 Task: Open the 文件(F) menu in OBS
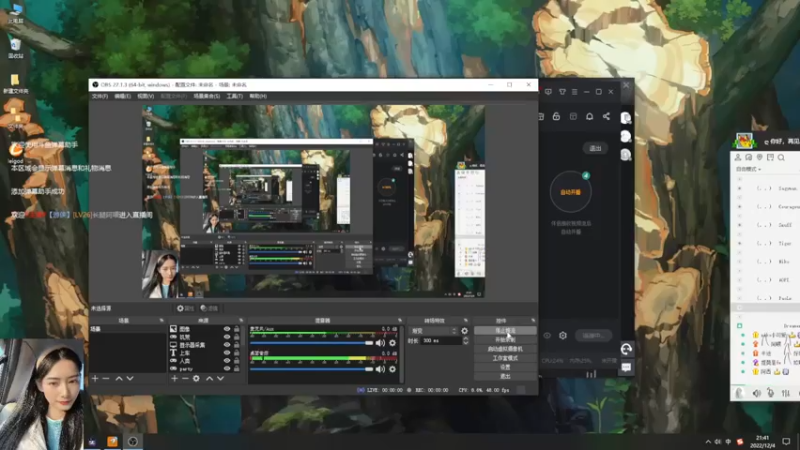pos(99,96)
